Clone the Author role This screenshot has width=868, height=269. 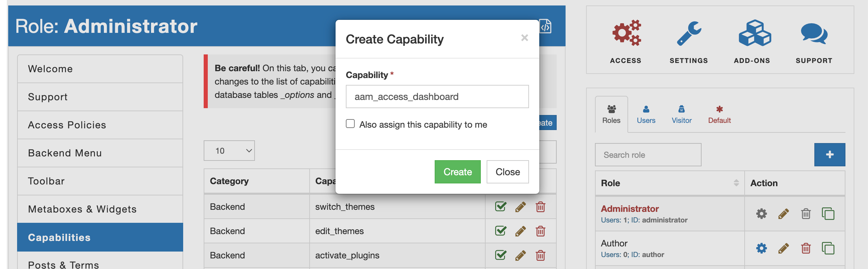(828, 248)
